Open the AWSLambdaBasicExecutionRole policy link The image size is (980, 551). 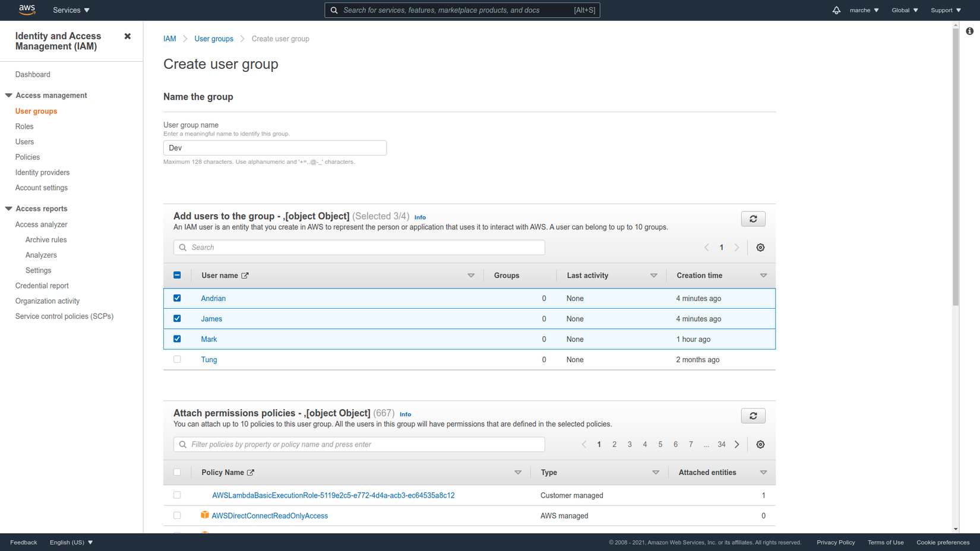(333, 495)
